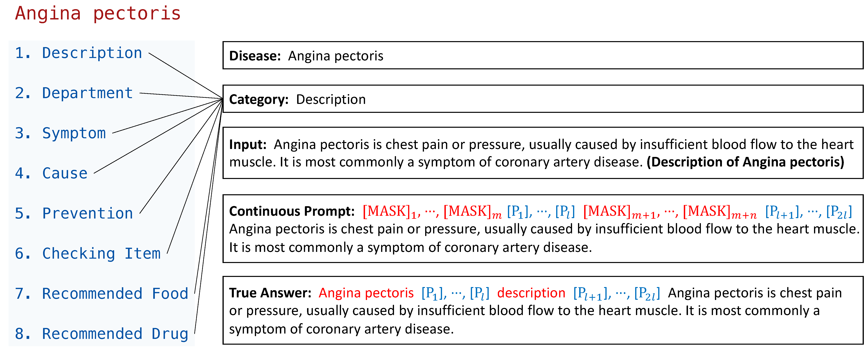This screenshot has height=352, width=868.
Task: Click the red [MASK] m+n token
Action: point(719,211)
